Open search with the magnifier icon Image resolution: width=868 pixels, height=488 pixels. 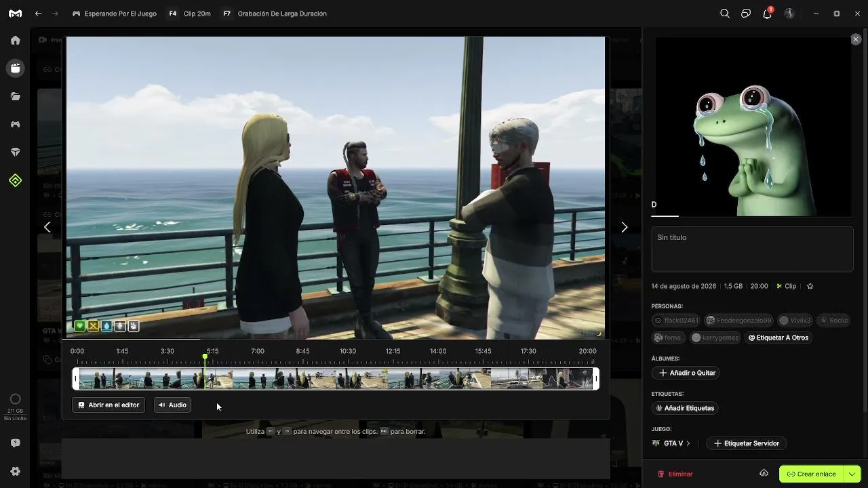click(725, 14)
